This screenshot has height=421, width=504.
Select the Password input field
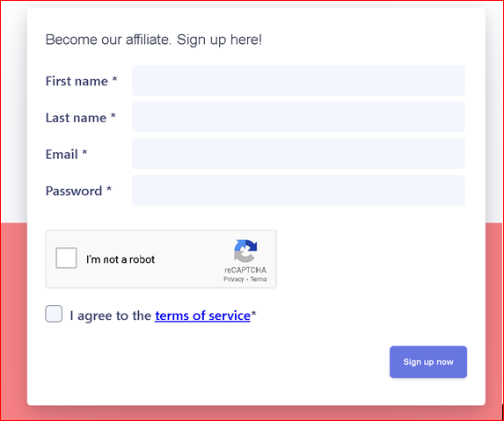point(298,190)
